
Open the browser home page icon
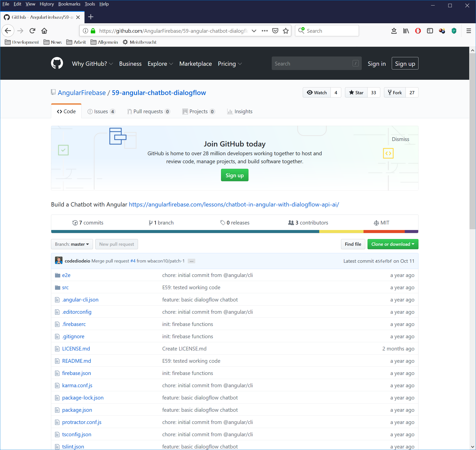tap(44, 31)
